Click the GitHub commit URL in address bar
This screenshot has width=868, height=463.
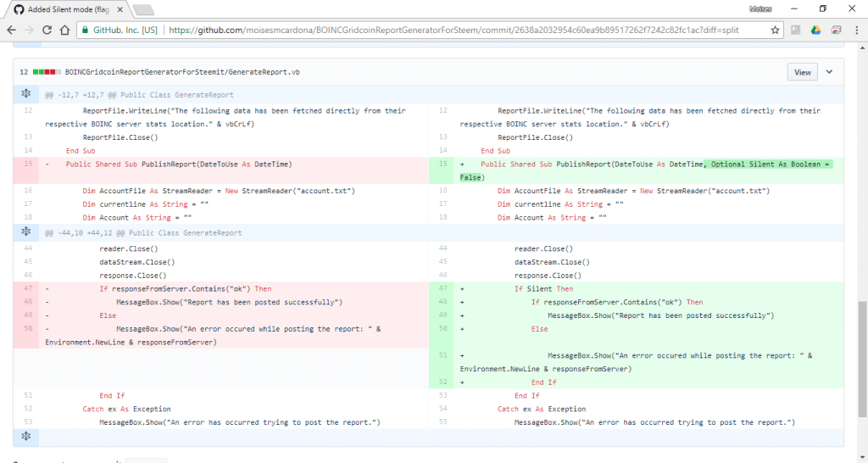tap(453, 30)
